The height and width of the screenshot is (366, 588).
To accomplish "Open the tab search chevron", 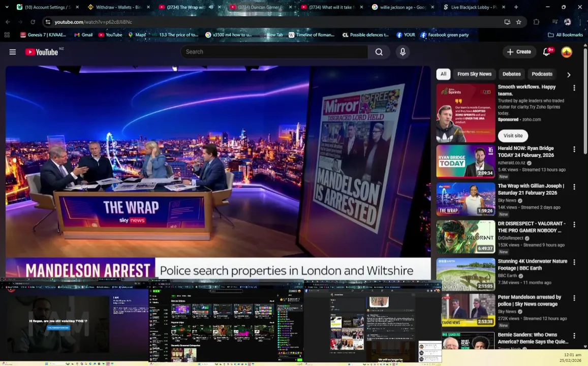I will (x=7, y=7).
